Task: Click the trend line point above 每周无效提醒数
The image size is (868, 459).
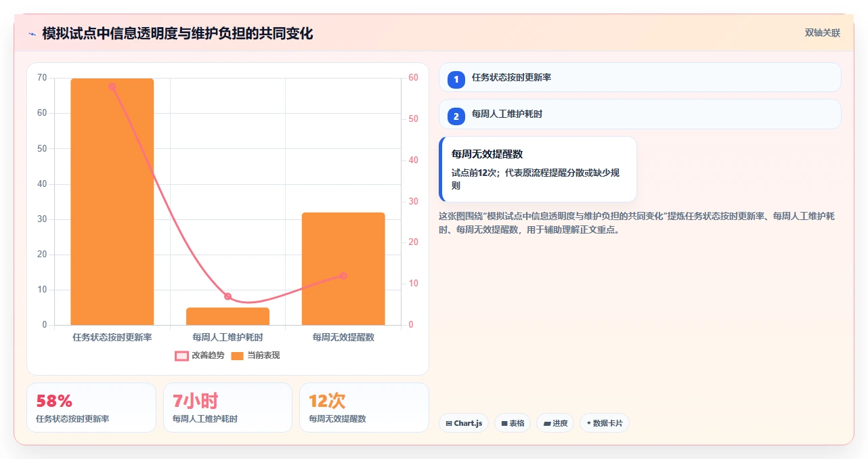Action: (x=343, y=276)
